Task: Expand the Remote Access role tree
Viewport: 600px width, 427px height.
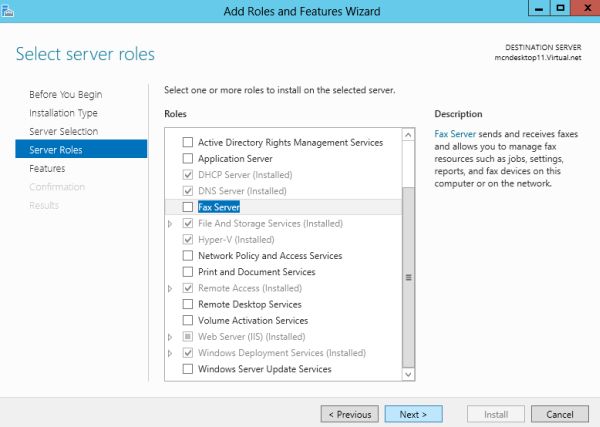Action: (x=171, y=288)
